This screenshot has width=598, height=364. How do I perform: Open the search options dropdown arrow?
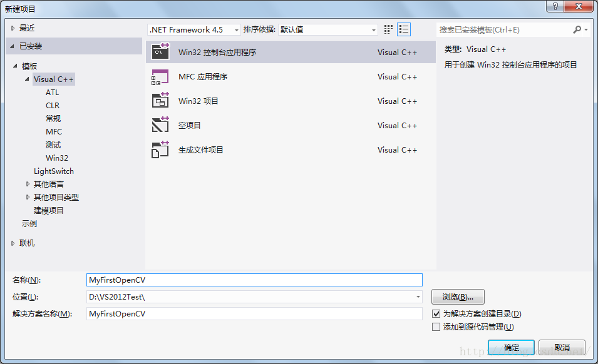586,29
